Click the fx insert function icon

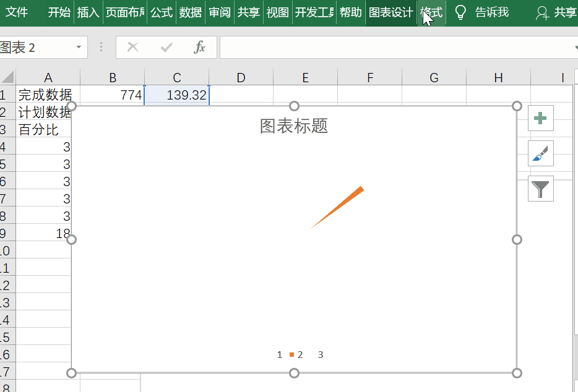[199, 47]
